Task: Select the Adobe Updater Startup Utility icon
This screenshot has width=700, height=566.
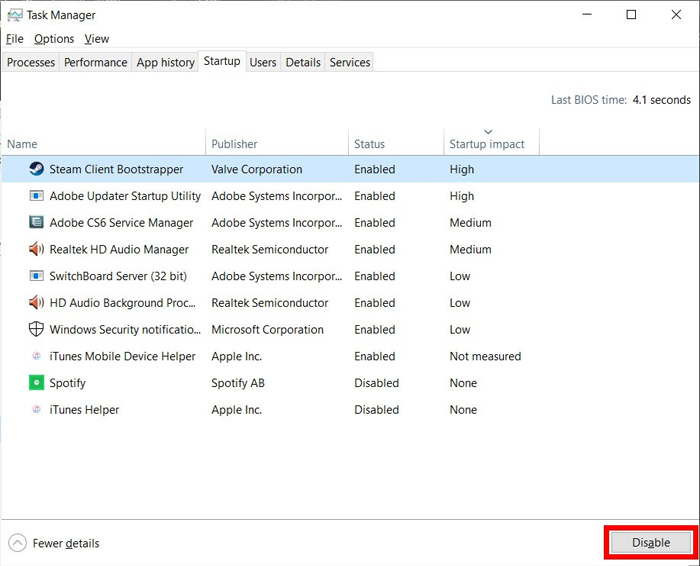Action: click(36, 196)
